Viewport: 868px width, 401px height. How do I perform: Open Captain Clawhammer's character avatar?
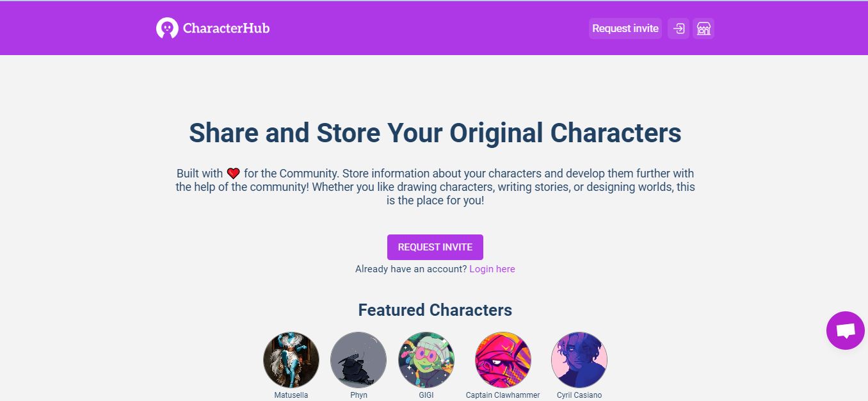pos(502,359)
